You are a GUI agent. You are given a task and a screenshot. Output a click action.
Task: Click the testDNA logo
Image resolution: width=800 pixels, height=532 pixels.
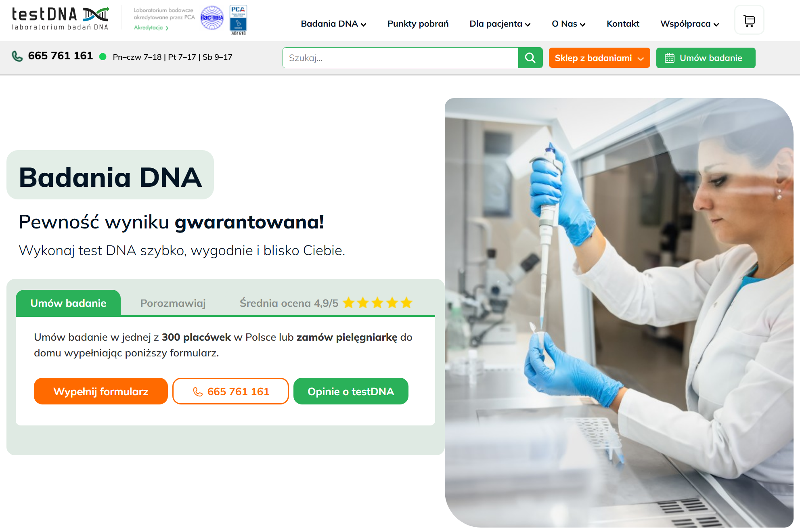pyautogui.click(x=61, y=18)
